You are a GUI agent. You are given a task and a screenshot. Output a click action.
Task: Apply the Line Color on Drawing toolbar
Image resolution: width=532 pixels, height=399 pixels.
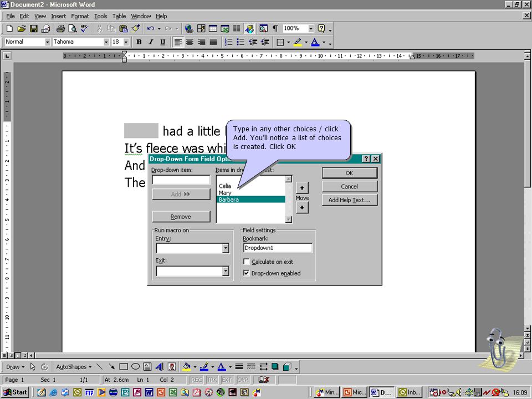[x=203, y=367]
